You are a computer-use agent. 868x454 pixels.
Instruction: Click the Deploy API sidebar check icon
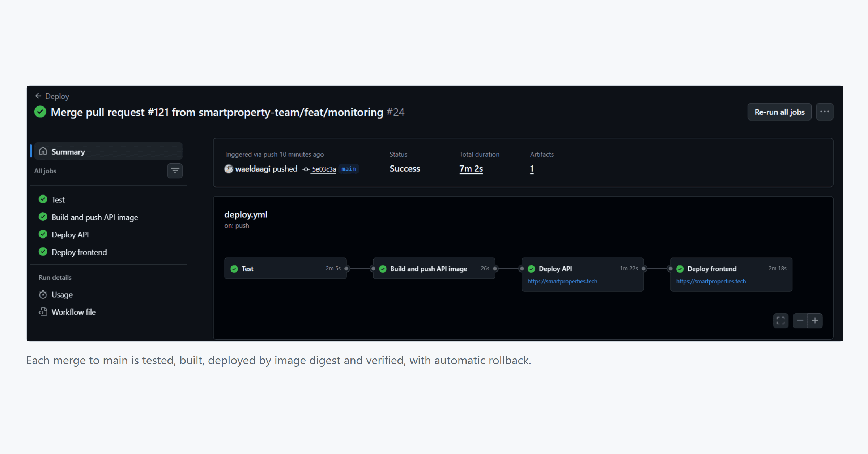point(43,234)
